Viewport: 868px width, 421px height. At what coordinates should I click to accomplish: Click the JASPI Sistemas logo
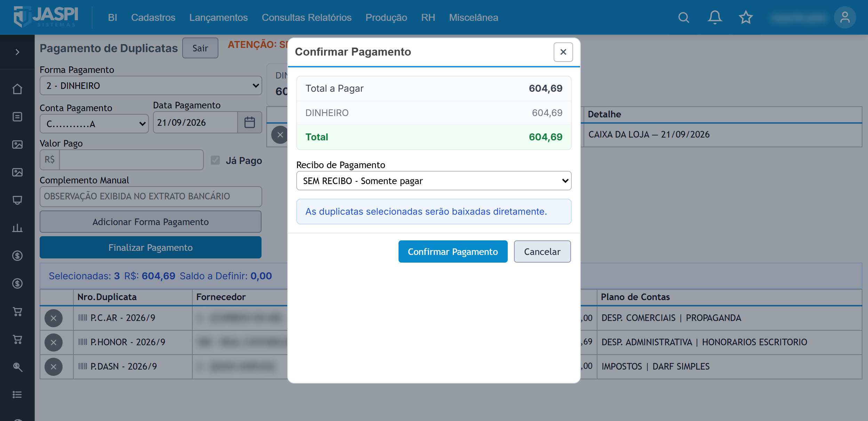(46, 17)
